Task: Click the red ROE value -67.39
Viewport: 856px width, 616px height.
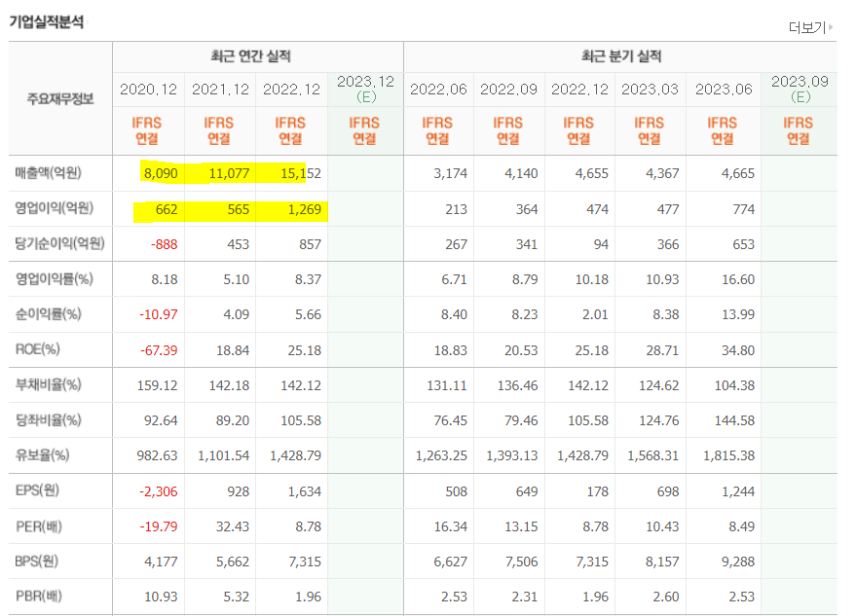Action: 159,350
